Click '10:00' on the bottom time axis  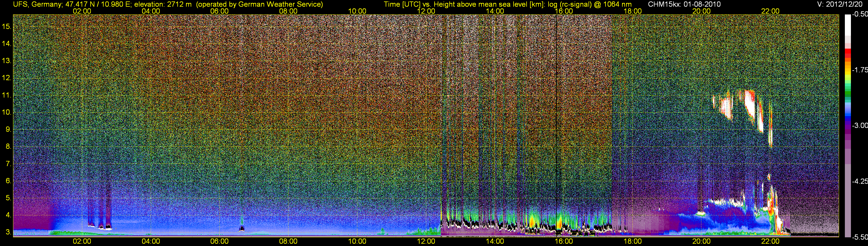tap(357, 241)
